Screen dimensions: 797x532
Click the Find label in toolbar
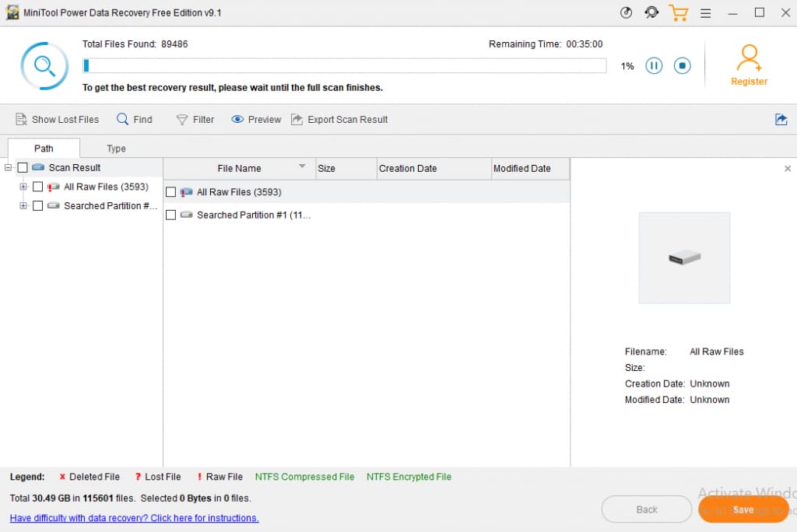143,120
